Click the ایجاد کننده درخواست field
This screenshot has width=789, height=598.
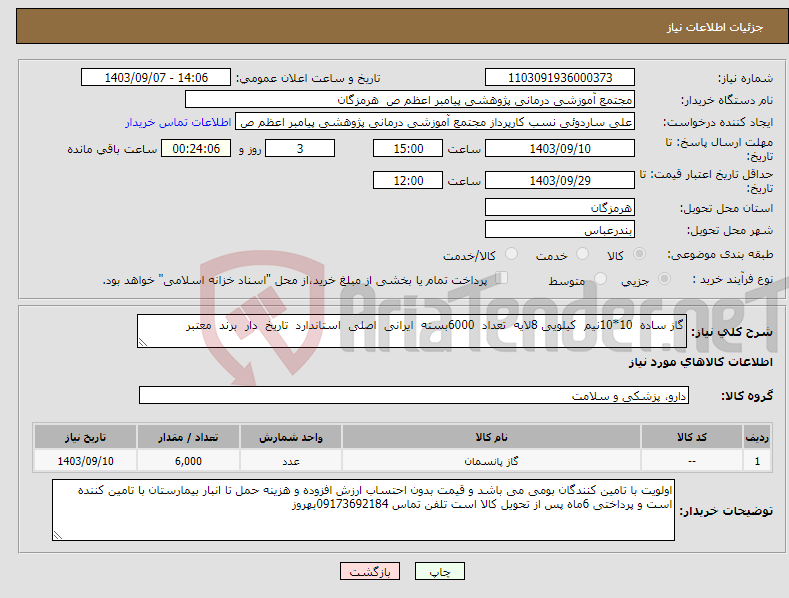435,122
